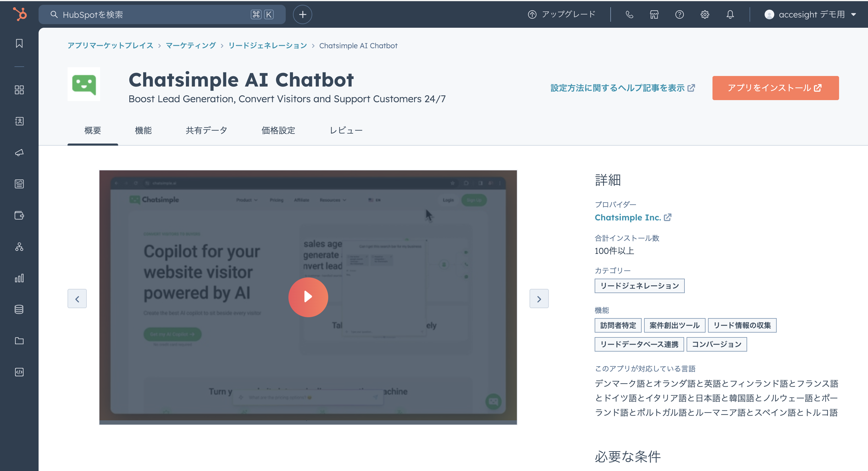Play the Chatsimple preview video
Viewport: 868px width, 471px height.
click(308, 297)
